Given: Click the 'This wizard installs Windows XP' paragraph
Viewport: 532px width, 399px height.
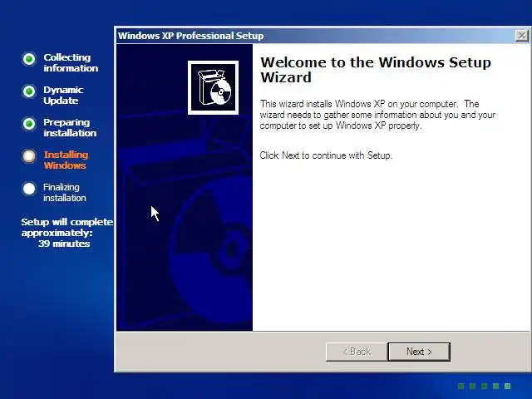Looking at the screenshot, I should click(x=377, y=115).
